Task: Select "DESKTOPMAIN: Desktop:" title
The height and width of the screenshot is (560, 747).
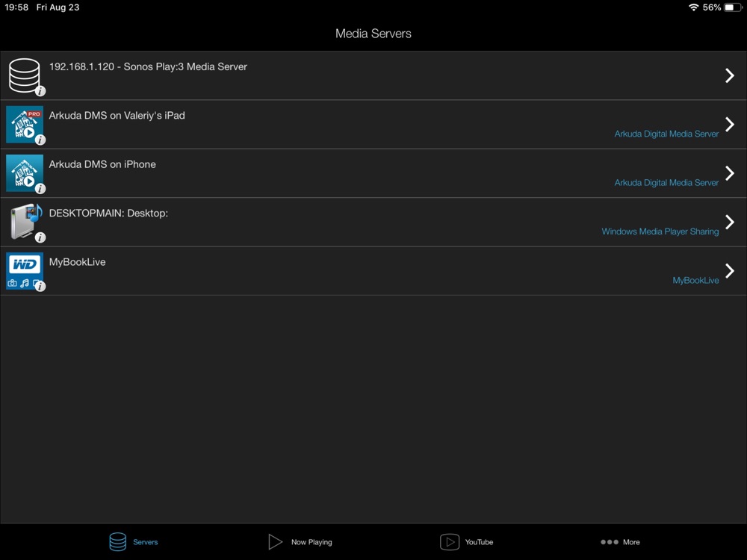Action: pyautogui.click(x=108, y=214)
